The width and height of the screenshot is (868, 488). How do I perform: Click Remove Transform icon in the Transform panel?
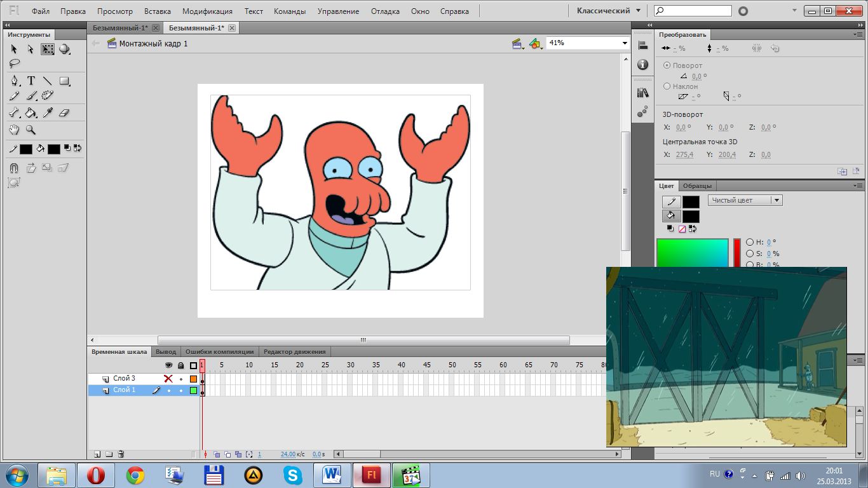point(856,171)
